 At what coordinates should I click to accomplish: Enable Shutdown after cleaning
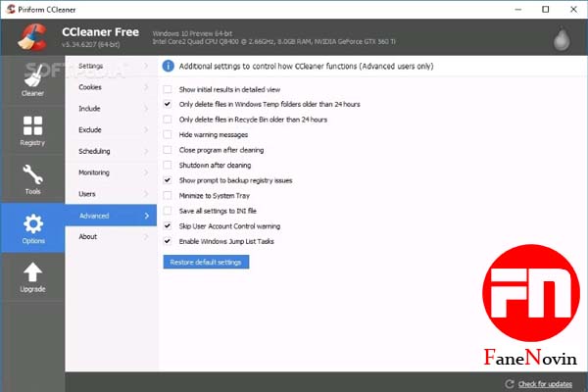click(x=168, y=165)
